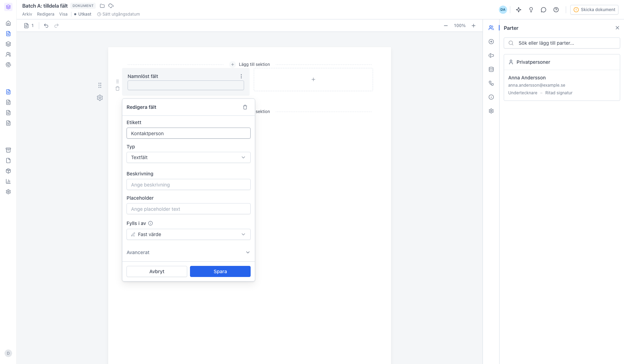
Task: Click the undo arrow in toolbar
Action: point(46,26)
